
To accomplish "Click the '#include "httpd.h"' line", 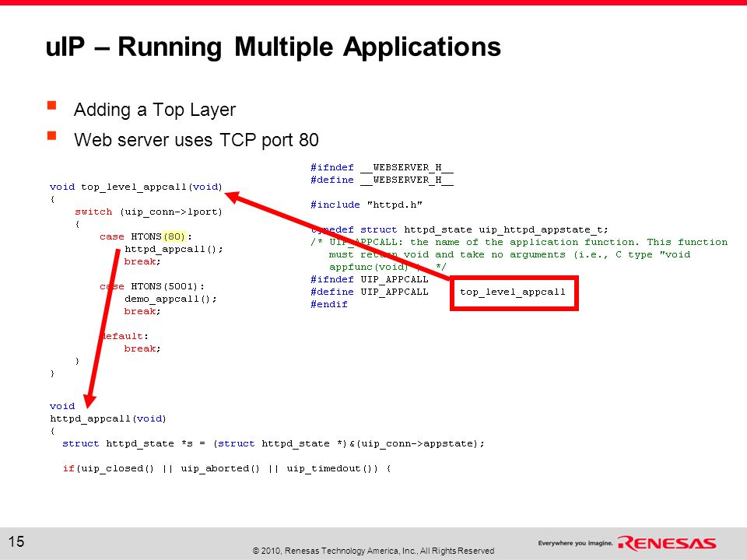I will 366,205.
